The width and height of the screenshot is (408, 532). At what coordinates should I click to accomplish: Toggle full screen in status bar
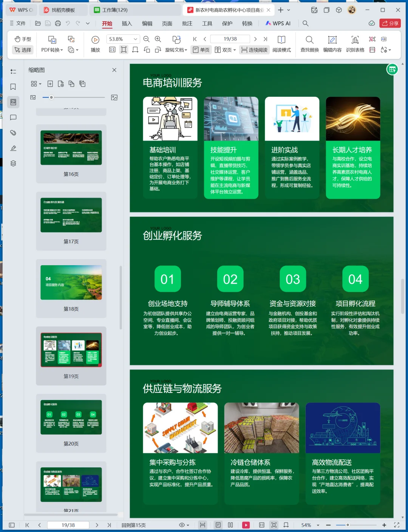click(x=397, y=525)
